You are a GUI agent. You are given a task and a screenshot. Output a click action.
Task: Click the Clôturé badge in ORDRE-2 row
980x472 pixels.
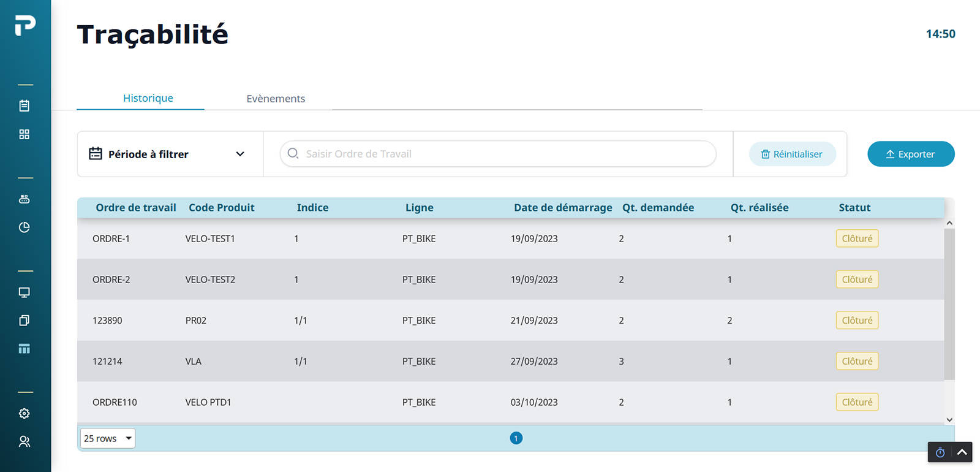coord(858,280)
